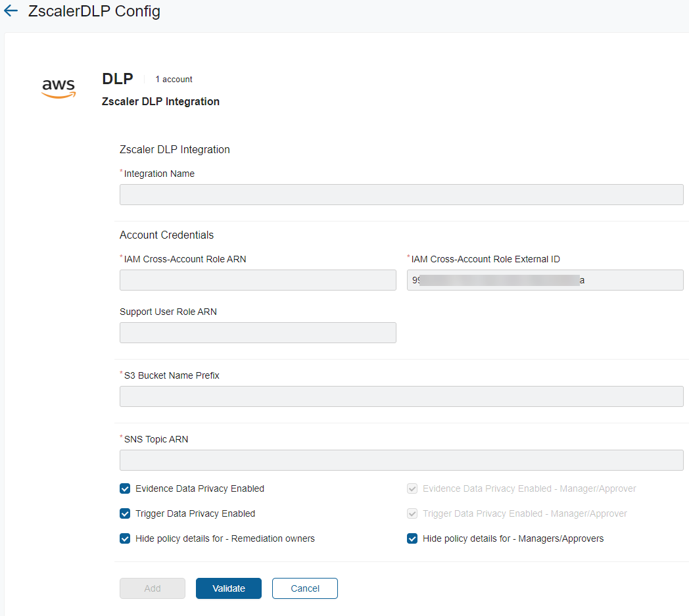This screenshot has height=616, width=689.
Task: Click the back arrow to exit config
Action: point(11,11)
